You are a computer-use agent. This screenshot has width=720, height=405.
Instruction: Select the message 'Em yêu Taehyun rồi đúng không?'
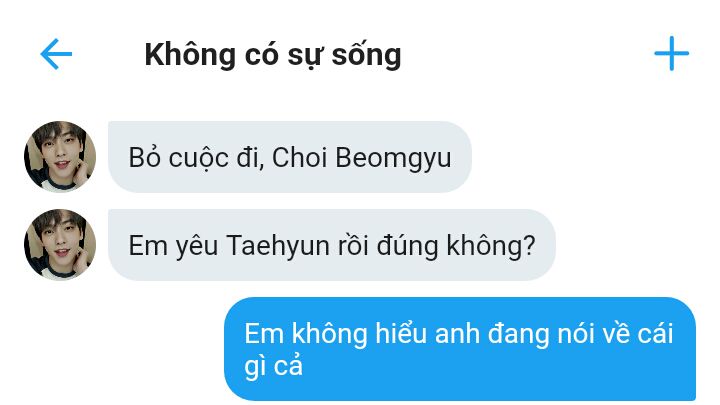pos(332,245)
